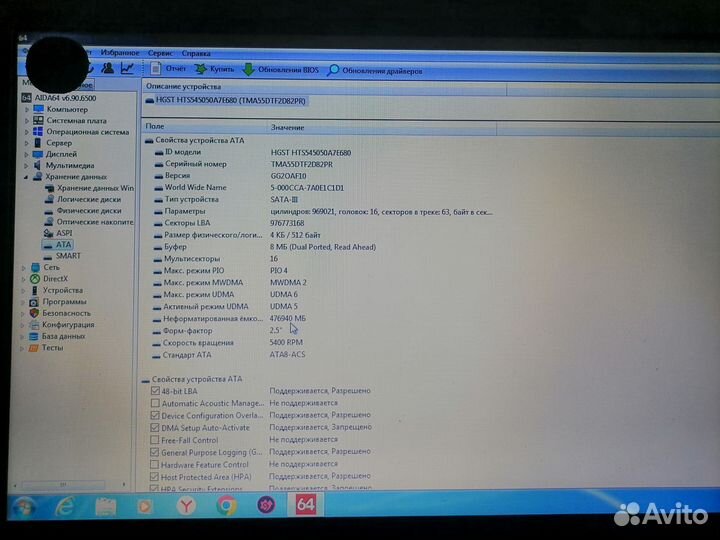
Task: Select Конфигурация in the tree
Action: [61, 325]
